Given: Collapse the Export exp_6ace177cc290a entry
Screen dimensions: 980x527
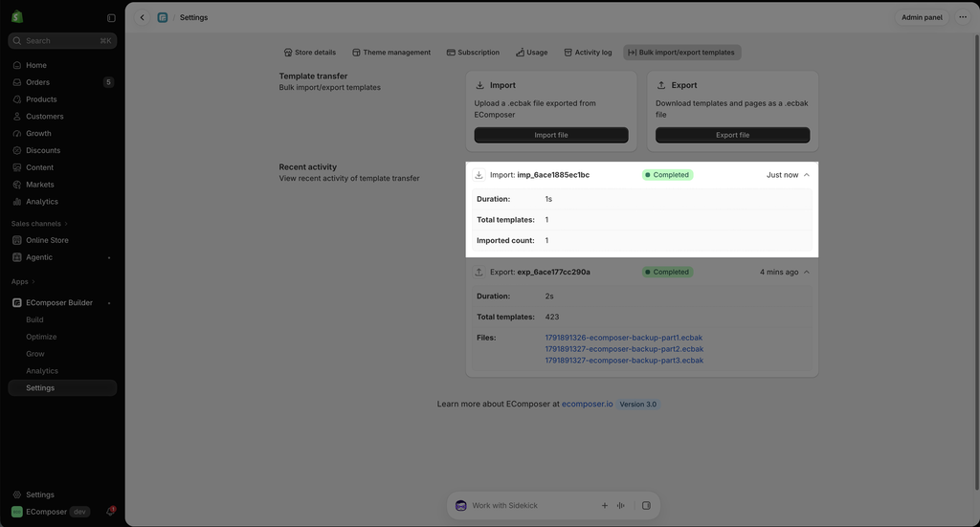Looking at the screenshot, I should pos(806,273).
